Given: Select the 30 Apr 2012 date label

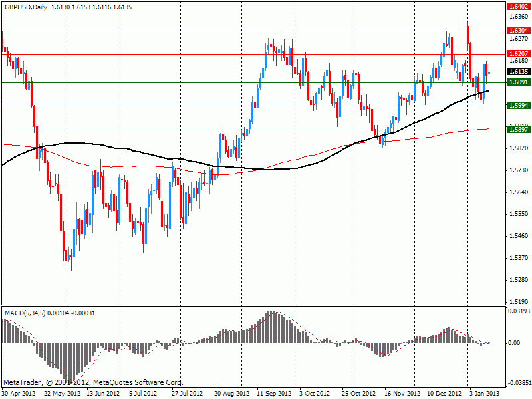Looking at the screenshot, I should (x=19, y=394).
